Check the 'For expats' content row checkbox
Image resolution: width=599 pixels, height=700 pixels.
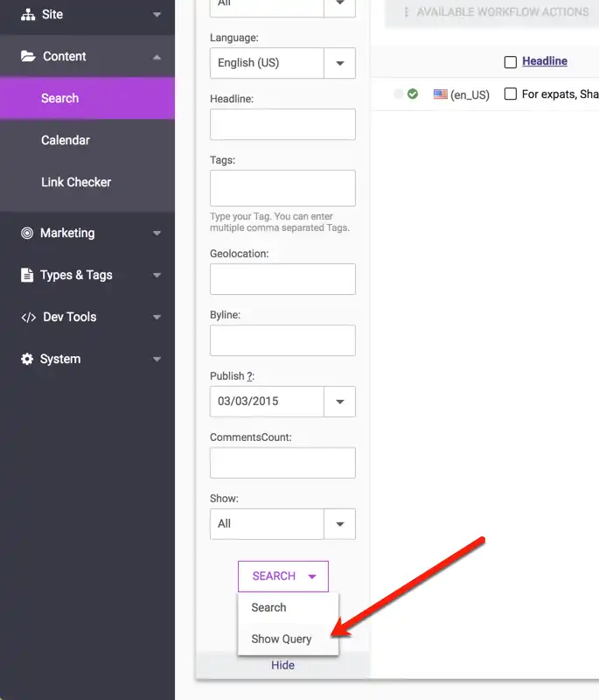click(x=511, y=94)
